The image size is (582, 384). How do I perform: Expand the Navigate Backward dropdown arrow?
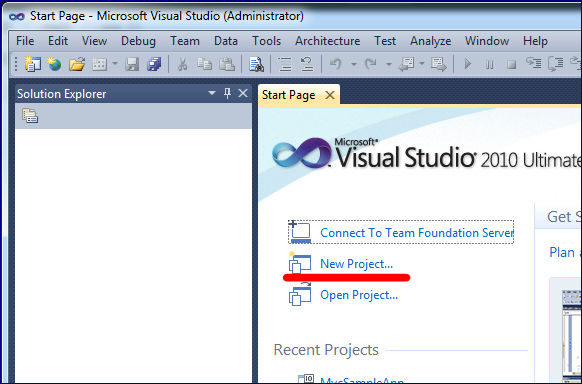click(422, 64)
